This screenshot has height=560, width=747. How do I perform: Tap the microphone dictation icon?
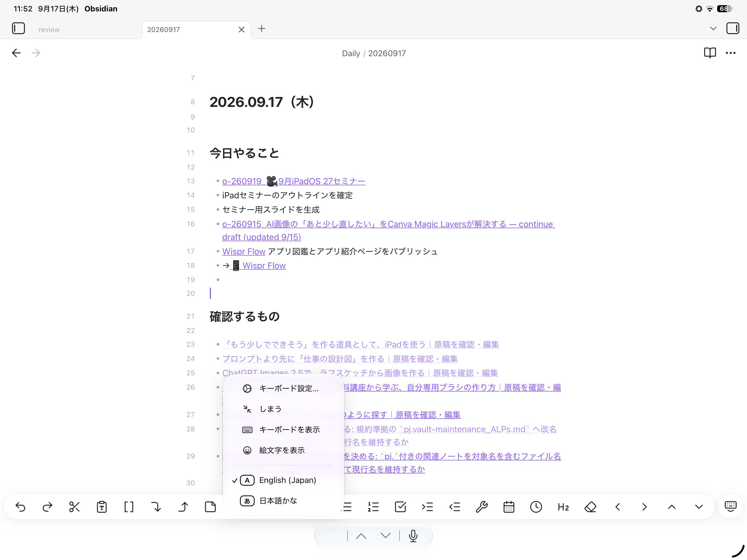point(413,536)
